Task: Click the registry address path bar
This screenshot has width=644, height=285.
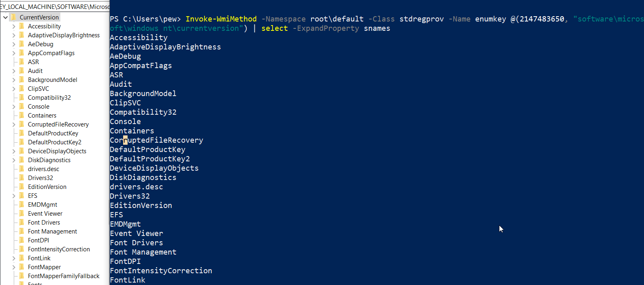Action: (x=55, y=6)
